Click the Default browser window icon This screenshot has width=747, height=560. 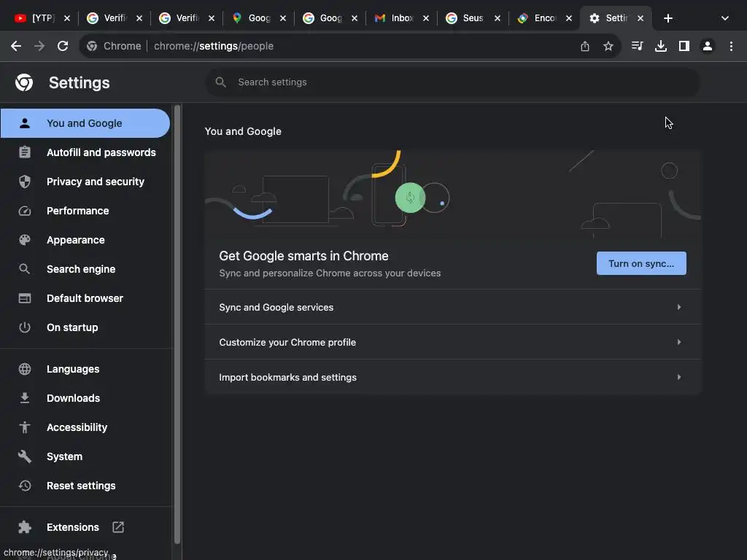(x=25, y=298)
